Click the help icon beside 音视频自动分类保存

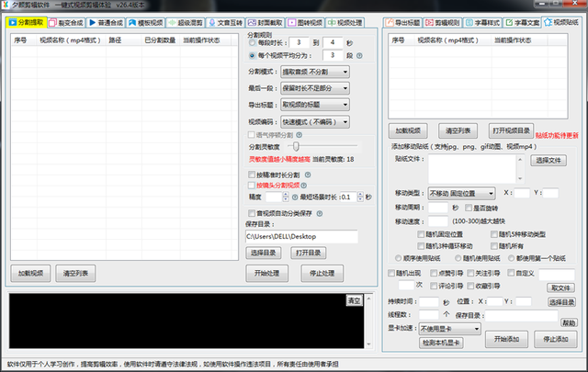320,214
